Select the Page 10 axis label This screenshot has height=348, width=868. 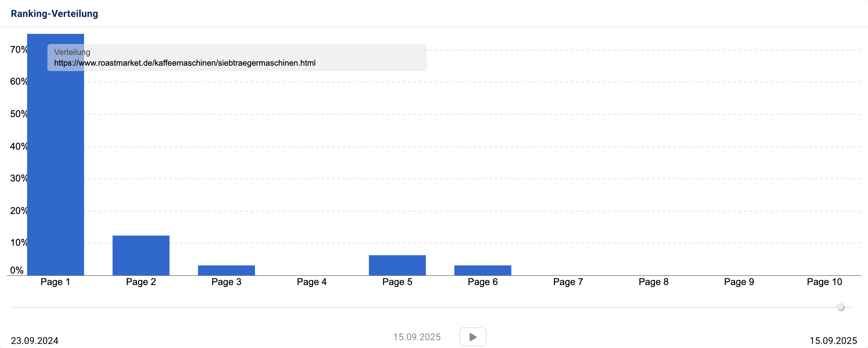pos(824,282)
